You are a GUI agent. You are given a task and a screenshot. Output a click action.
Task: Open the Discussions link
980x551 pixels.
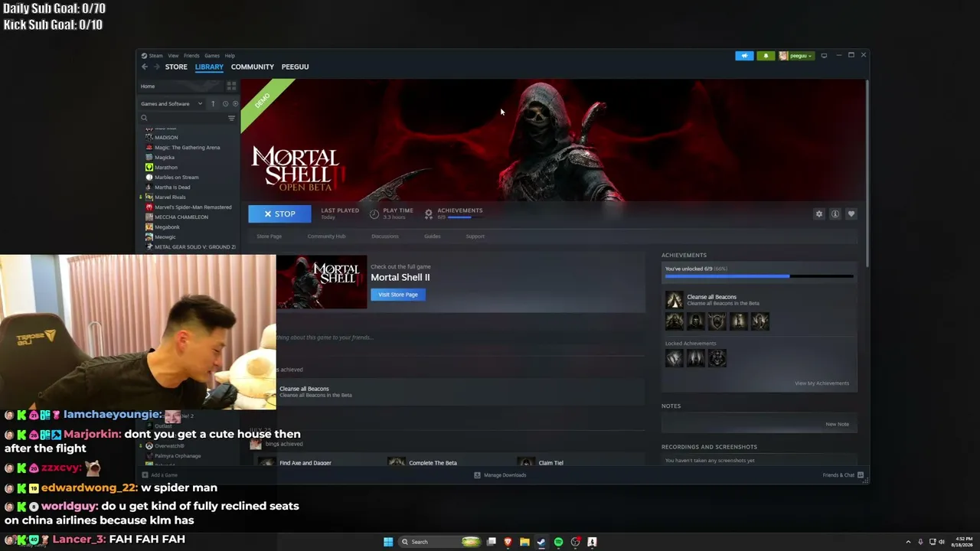click(384, 236)
